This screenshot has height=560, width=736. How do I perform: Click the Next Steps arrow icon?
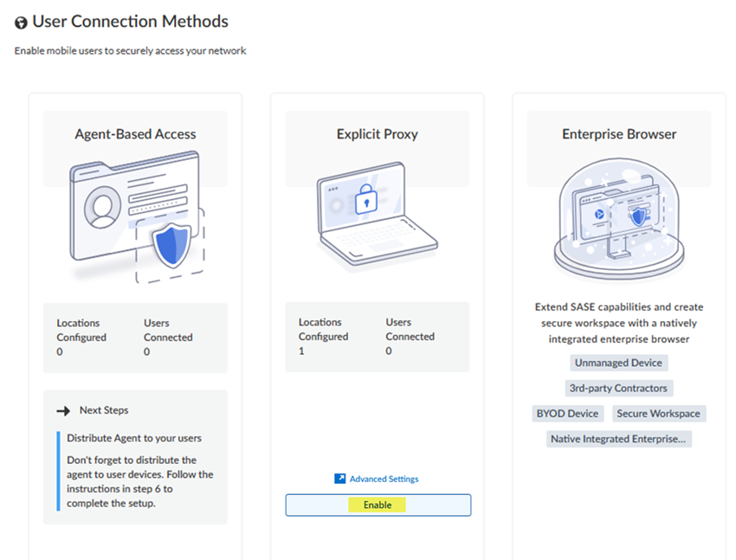(63, 410)
